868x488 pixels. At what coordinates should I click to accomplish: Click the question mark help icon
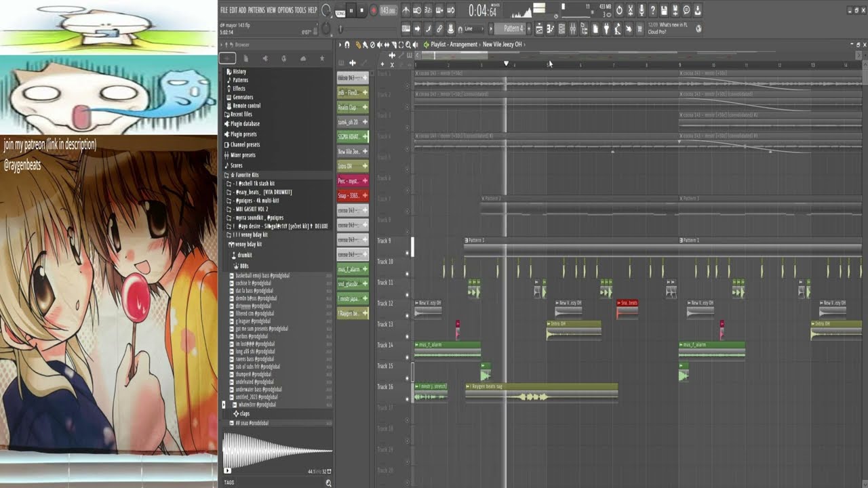tap(652, 10)
